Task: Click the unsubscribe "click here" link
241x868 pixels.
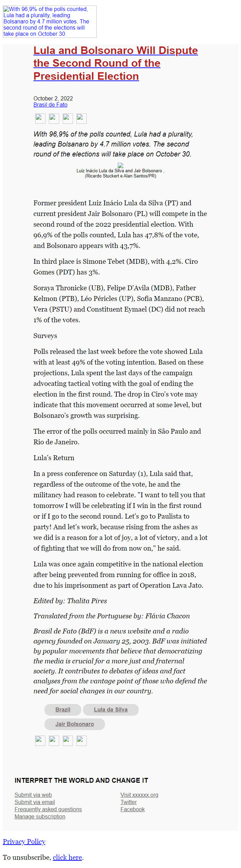Action: [67, 857]
